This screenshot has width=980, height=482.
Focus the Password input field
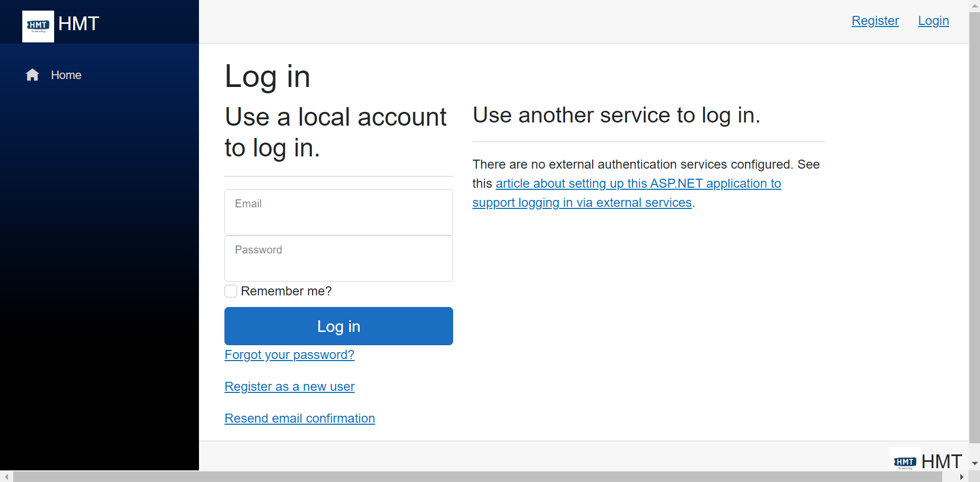pos(339,258)
